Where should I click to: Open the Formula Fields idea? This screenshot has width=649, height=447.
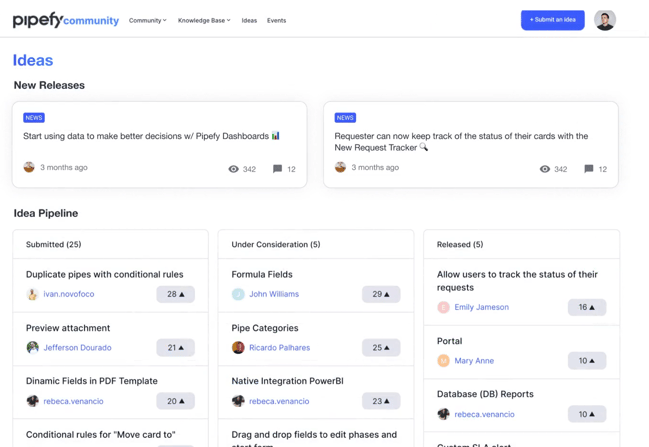262,274
